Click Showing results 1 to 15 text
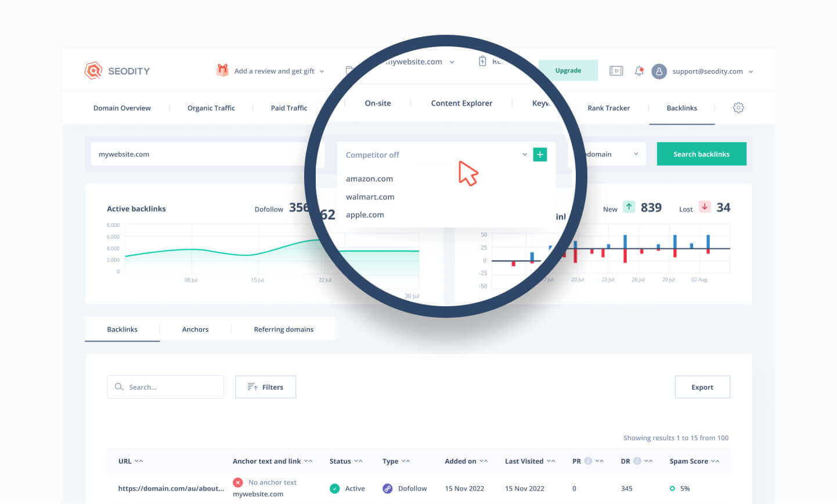 tap(676, 438)
